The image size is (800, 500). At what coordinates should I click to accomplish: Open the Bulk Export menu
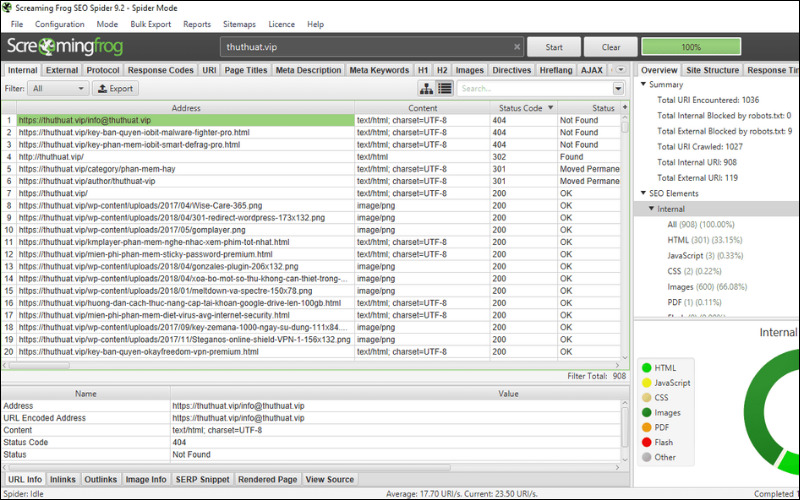click(x=151, y=24)
